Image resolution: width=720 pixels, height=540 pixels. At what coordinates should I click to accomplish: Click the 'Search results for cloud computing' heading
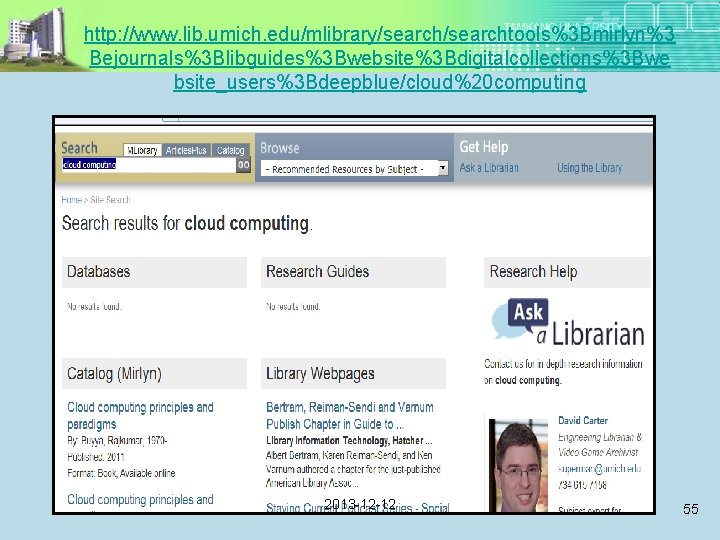point(187,224)
